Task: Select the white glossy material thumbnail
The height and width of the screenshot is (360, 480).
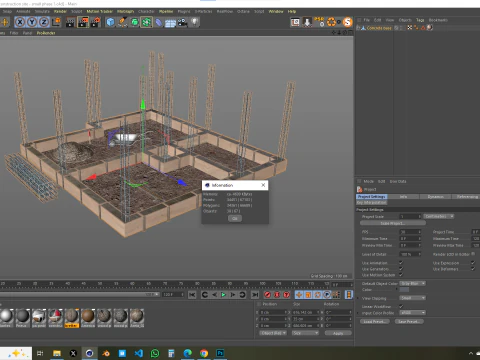Action: 6,315
